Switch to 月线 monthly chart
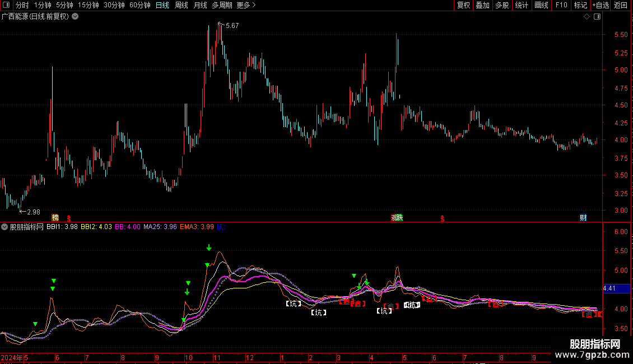Image resolution: width=633 pixels, height=364 pixels. pyautogui.click(x=200, y=5)
